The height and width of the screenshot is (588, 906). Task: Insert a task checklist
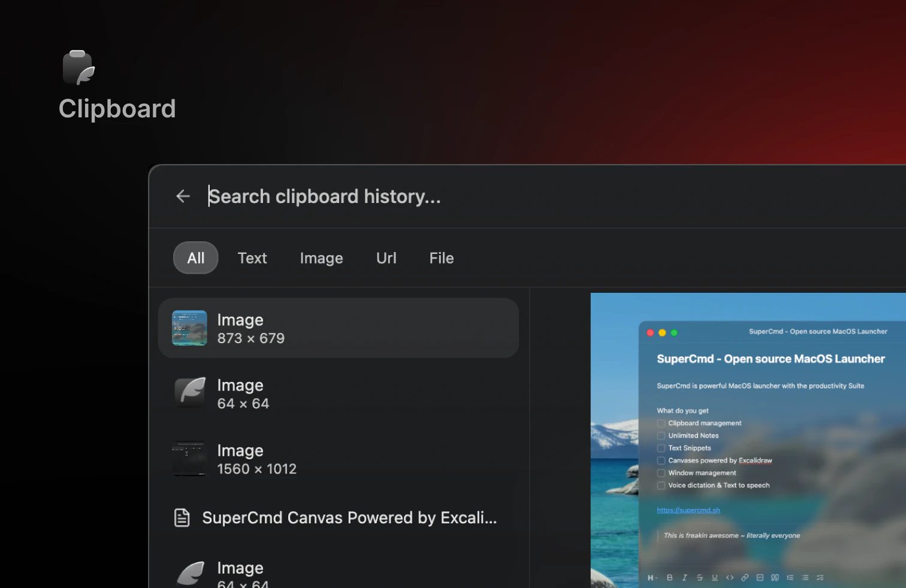(820, 578)
